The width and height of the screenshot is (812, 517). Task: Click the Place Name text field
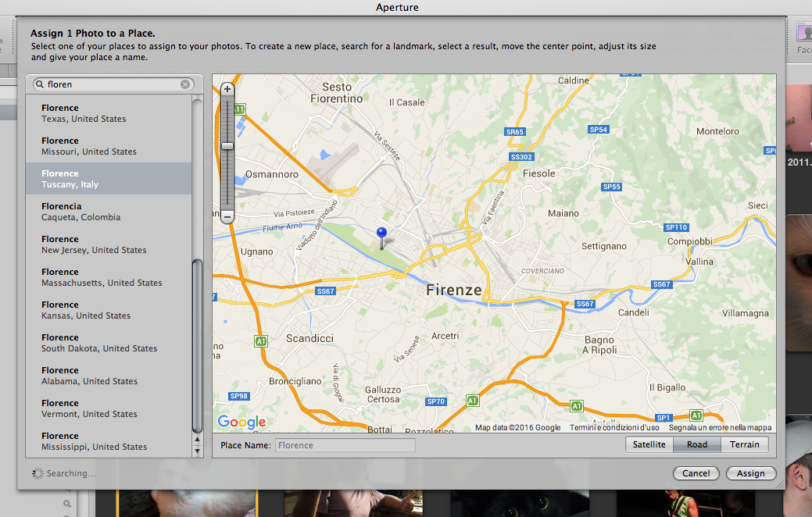(x=345, y=445)
